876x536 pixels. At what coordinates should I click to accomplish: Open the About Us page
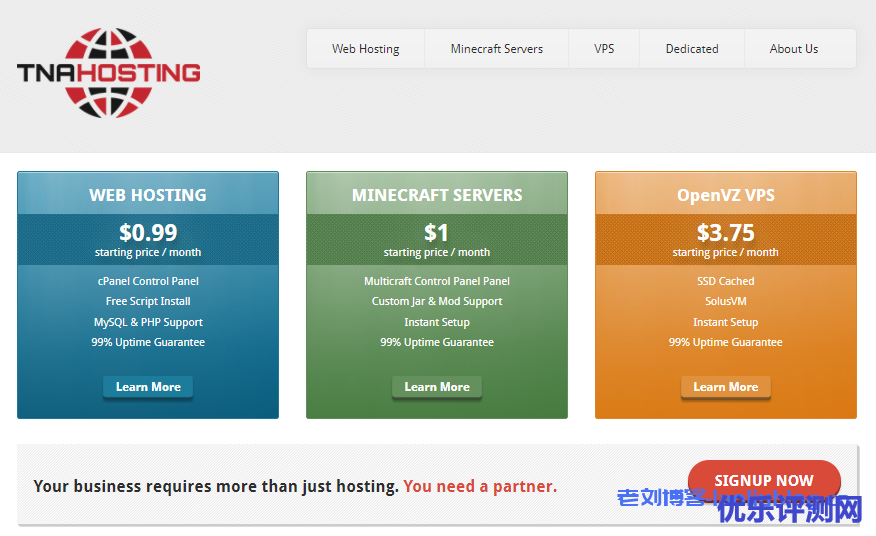tap(794, 49)
